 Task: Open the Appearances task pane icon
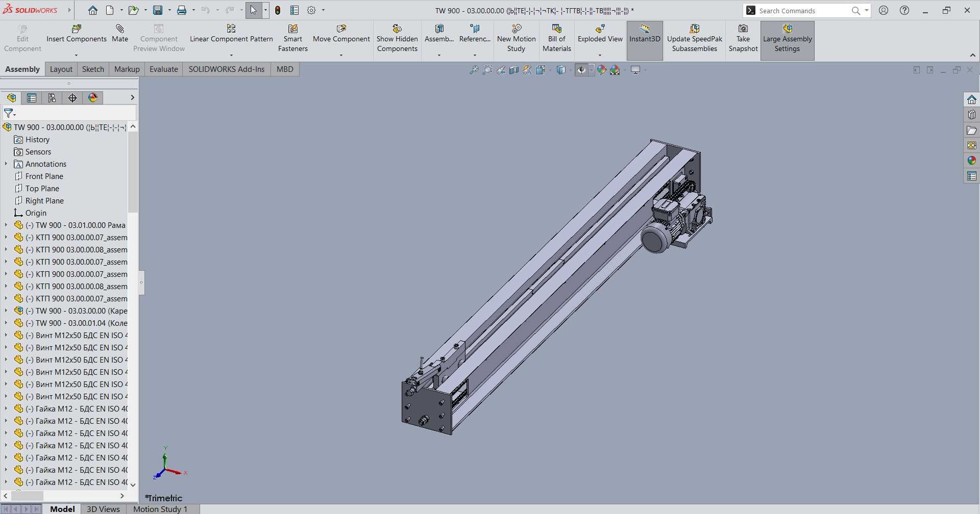(x=972, y=161)
